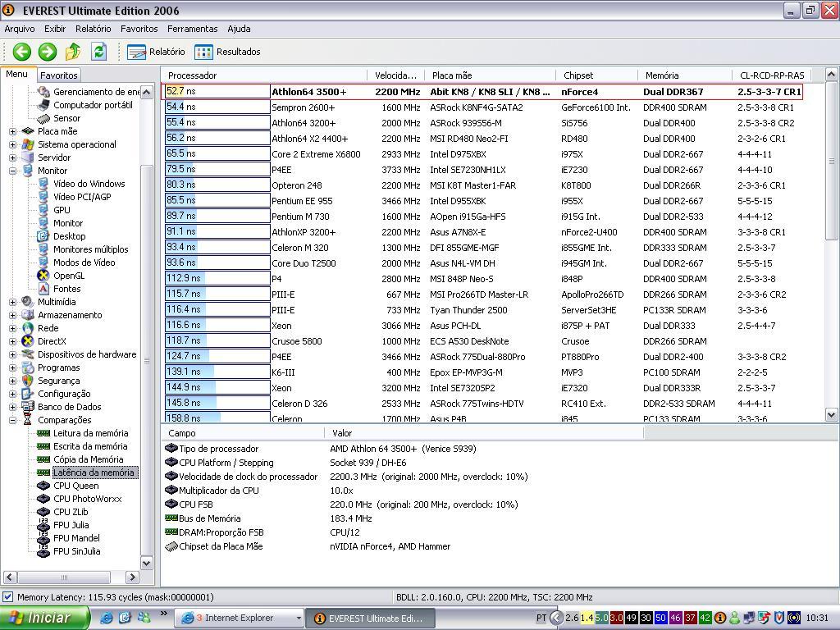840x630 pixels.
Task: Sort by the CL-RCD-RP-RAS column header
Action: (x=772, y=75)
